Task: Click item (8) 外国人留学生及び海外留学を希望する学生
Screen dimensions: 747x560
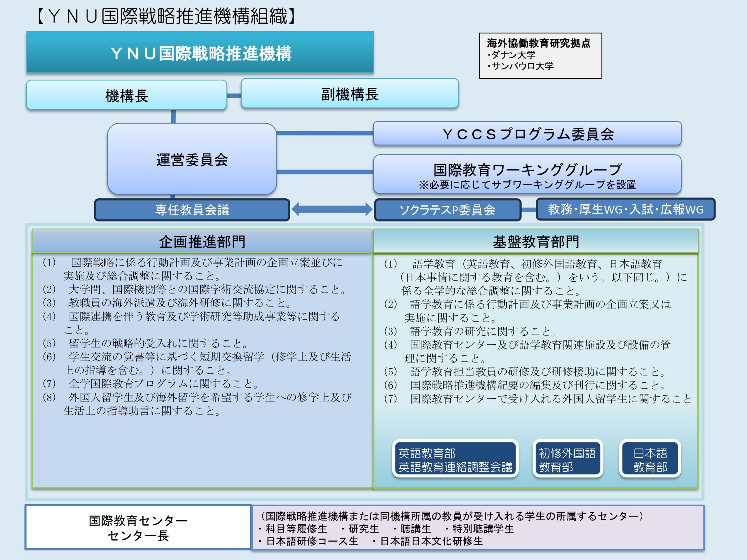Action: click(x=197, y=404)
